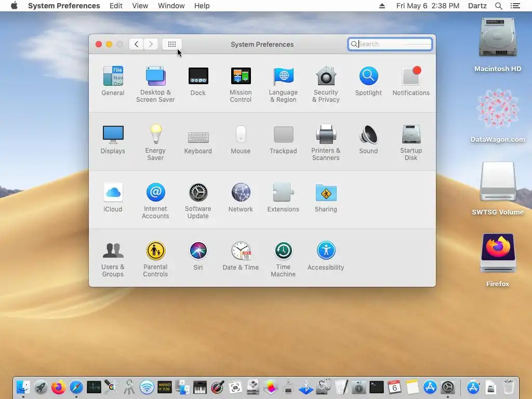532x399 pixels.
Task: Open Desktop & Screen Saver preferences
Action: tap(155, 85)
